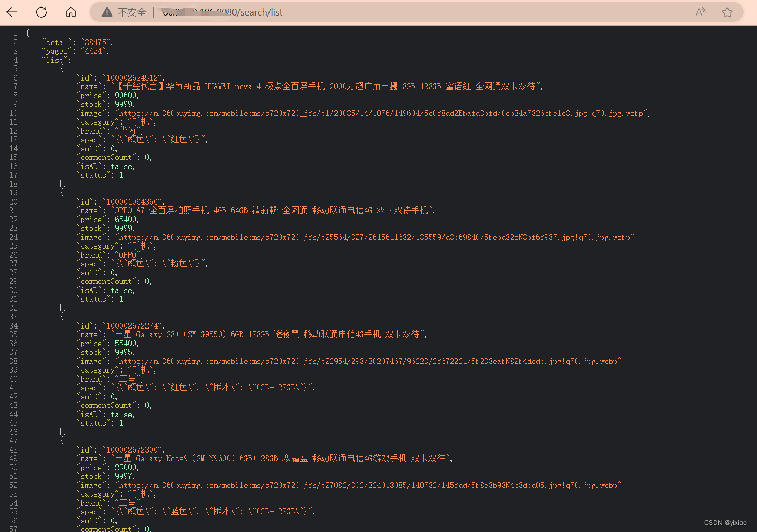Image resolution: width=757 pixels, height=532 pixels.
Task: Click line number 19 in the gutter
Action: pos(13,193)
